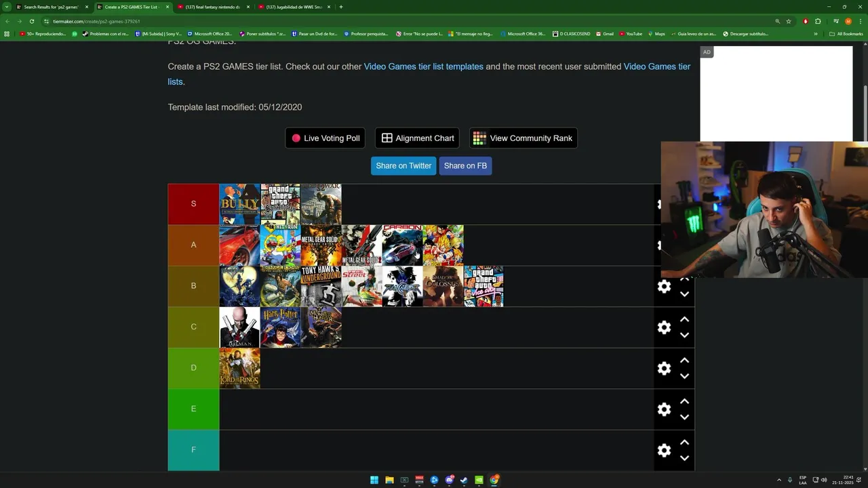Select Metal Gear Solid 3 Snake Eater cover
This screenshot has height=488, width=868.
pos(321,245)
